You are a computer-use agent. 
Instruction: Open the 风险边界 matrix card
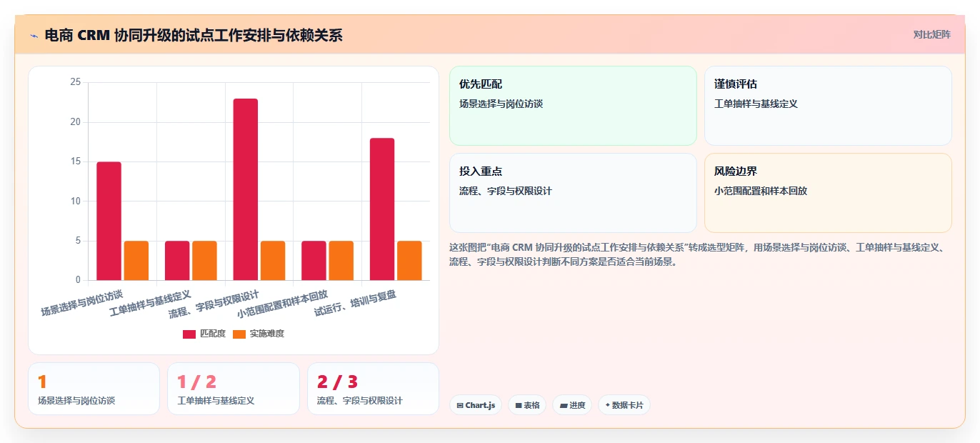coord(828,193)
